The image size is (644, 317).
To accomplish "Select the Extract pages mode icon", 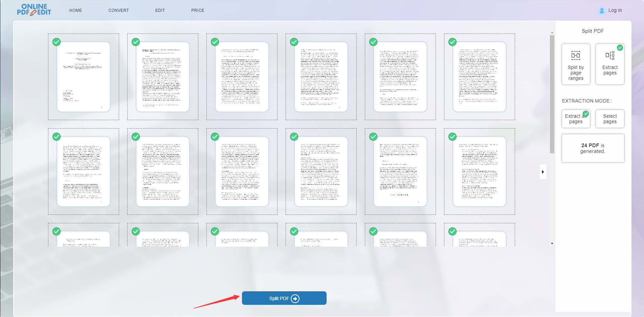I will [x=609, y=55].
